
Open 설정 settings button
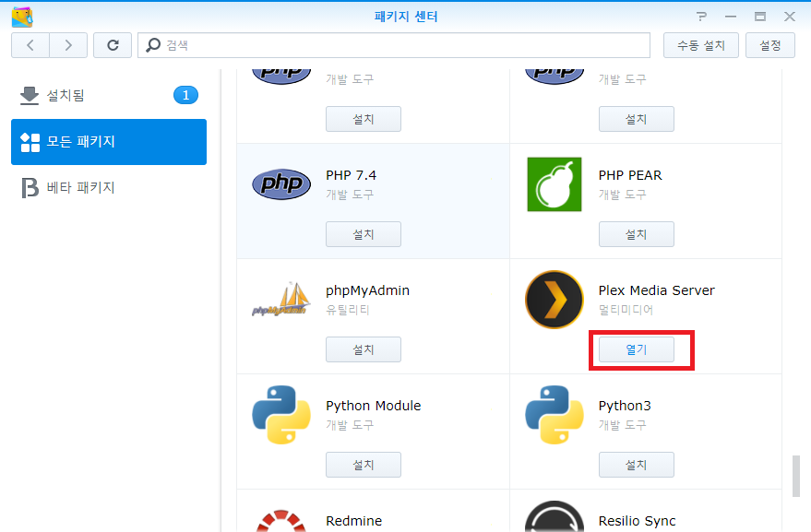pyautogui.click(x=770, y=45)
